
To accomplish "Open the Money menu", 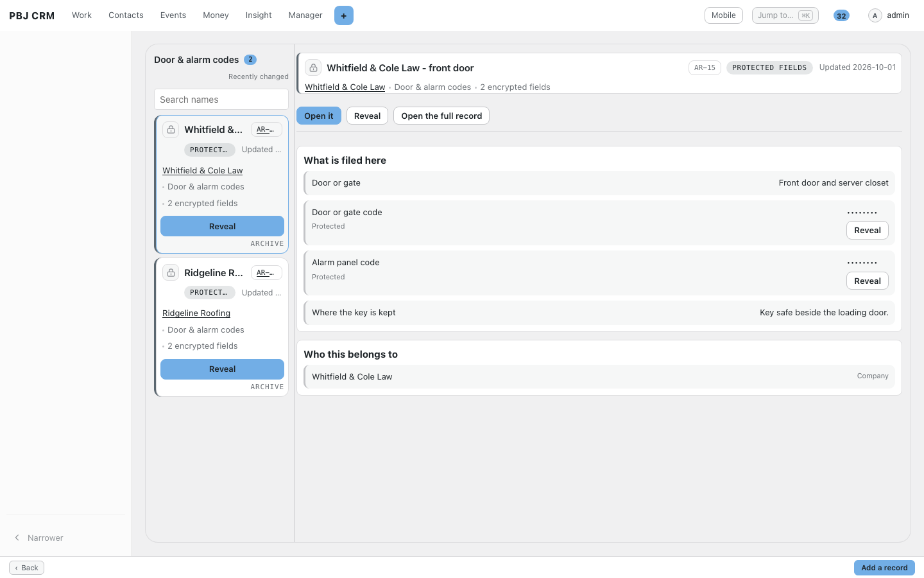I will pos(216,15).
